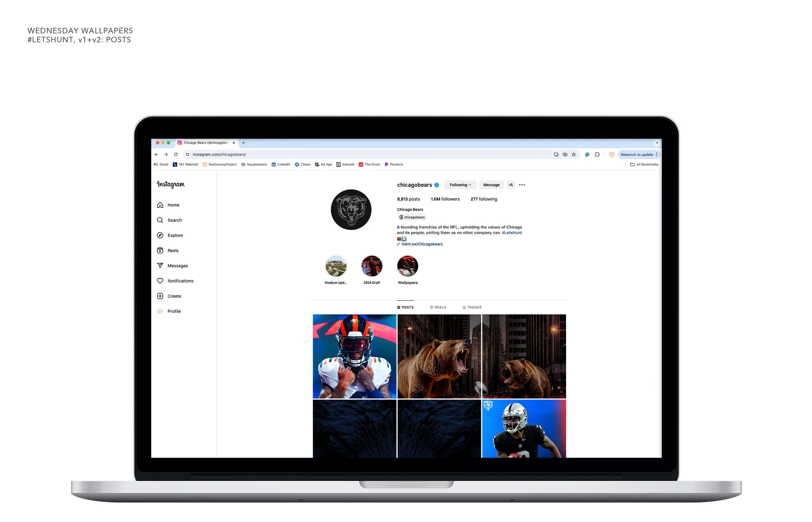Screen dimensions: 812x522
Task: Open Profile in the Instagram sidebar
Action: click(169, 312)
